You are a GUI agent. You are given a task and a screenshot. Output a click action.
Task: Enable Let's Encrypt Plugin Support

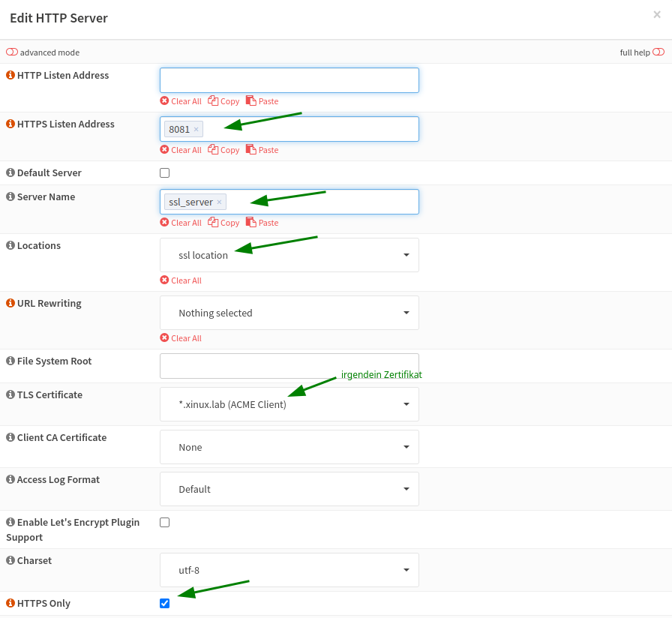(164, 522)
